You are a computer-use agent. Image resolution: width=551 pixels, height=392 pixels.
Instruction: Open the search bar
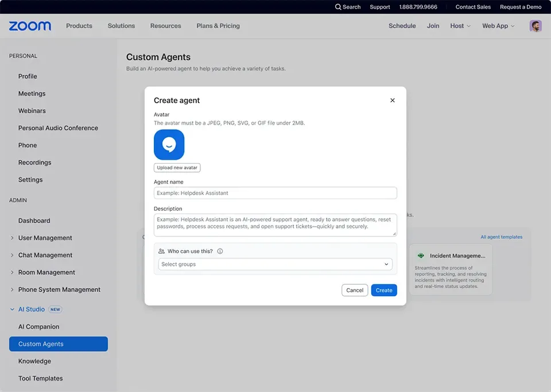point(348,7)
